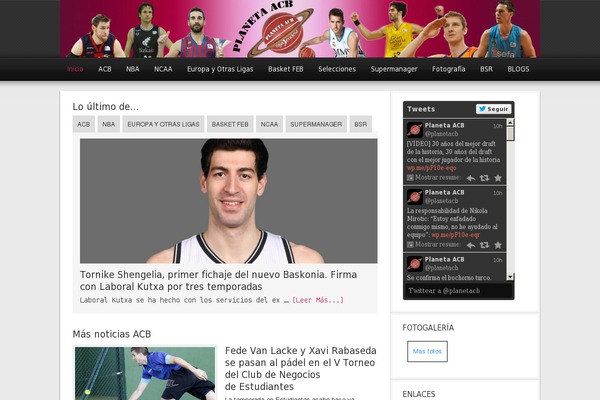Click the wp.me link in draft video tweet
The height and width of the screenshot is (400, 600).
[x=431, y=168]
